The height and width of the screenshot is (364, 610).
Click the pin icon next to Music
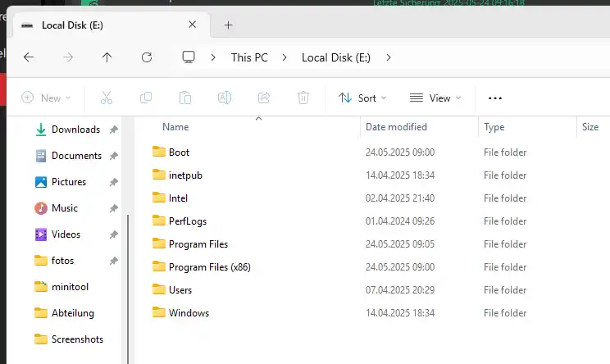click(x=114, y=208)
